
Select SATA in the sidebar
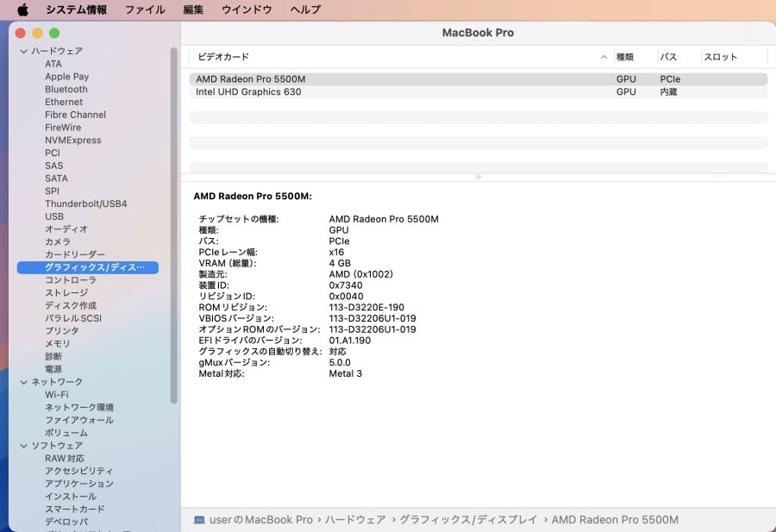56,178
